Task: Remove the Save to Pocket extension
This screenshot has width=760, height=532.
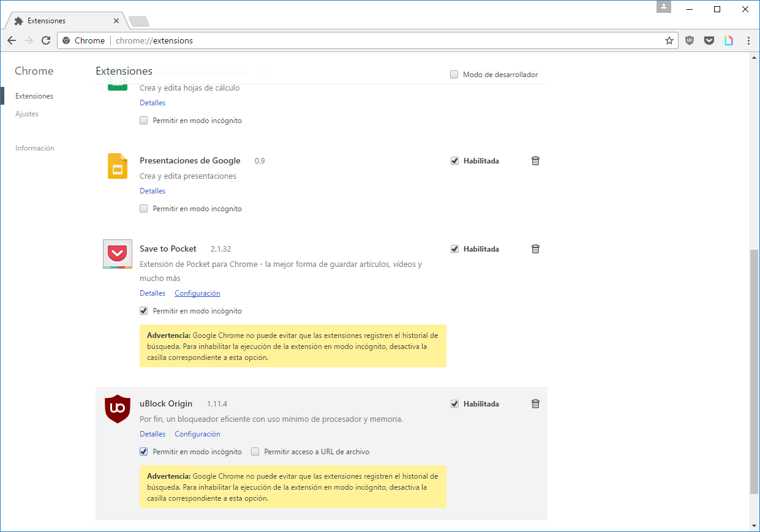Action: point(535,249)
